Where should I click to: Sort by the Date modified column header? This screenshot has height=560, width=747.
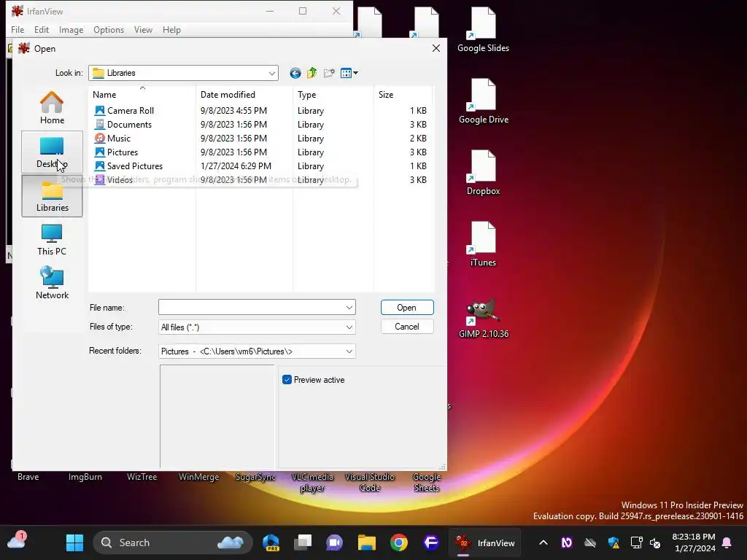click(244, 94)
